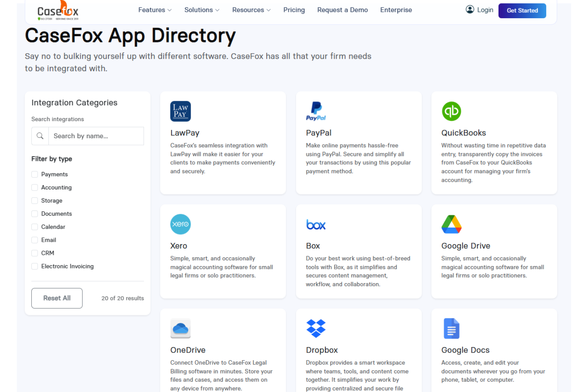Image resolution: width=588 pixels, height=392 pixels.
Task: Open the Dropbox integration title
Action: (x=322, y=350)
